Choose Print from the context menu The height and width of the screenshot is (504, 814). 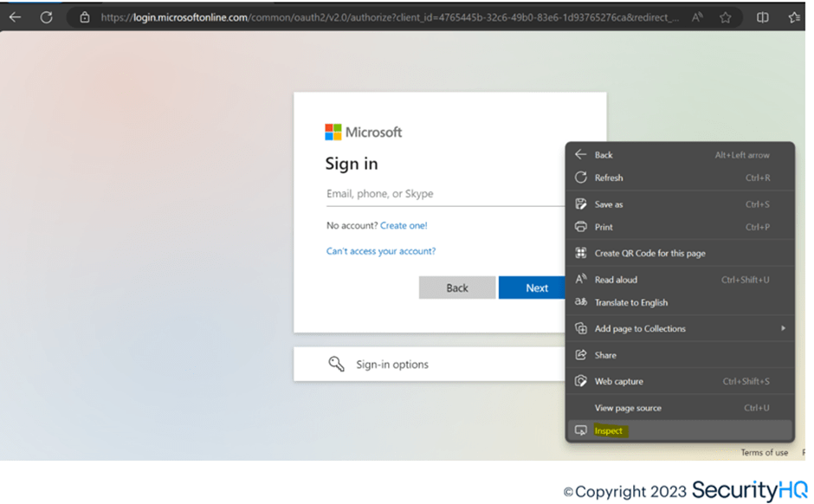click(x=680, y=227)
